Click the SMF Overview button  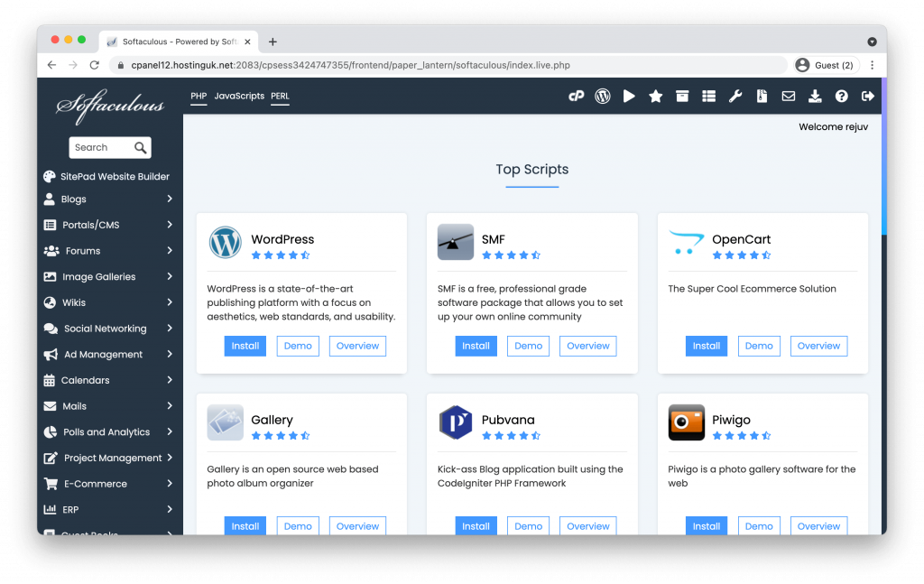[588, 346]
